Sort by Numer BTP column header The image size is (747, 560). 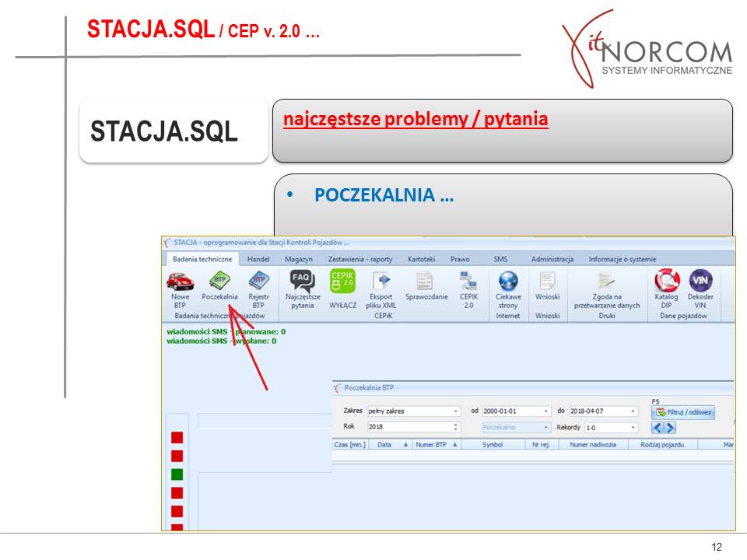tap(436, 445)
